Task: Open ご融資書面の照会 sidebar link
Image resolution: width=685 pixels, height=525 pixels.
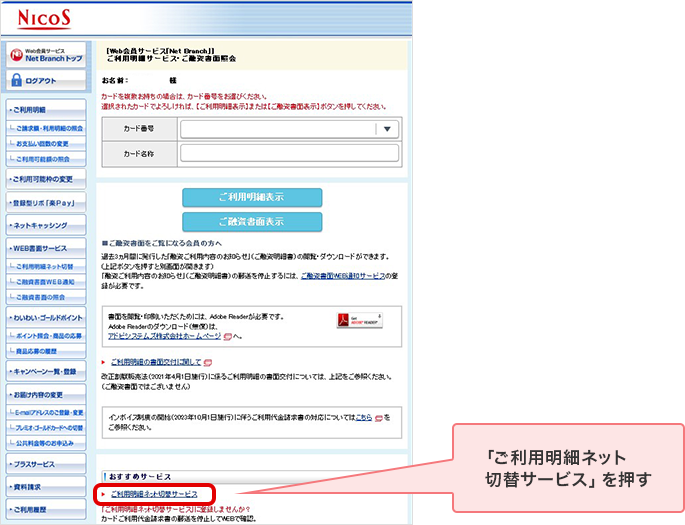Action: tap(46, 297)
